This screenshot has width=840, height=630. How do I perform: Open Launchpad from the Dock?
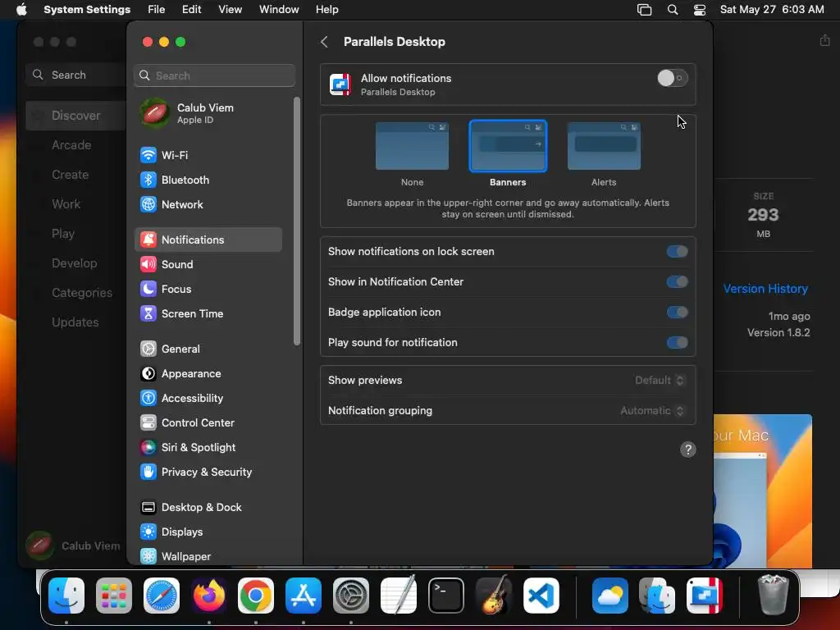113,596
